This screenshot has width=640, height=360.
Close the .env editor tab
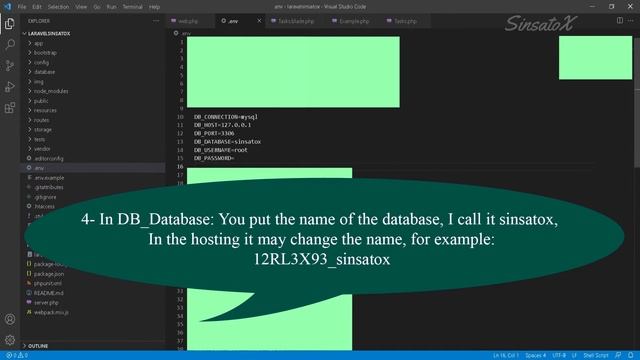click(259, 21)
